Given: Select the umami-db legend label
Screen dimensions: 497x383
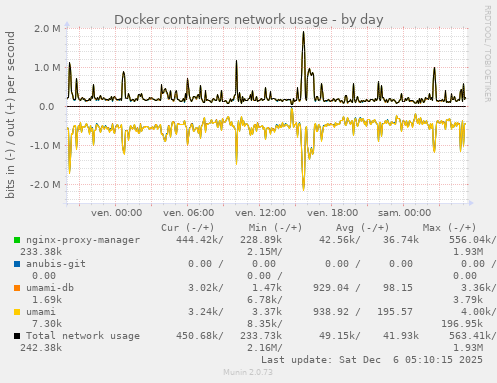Looking at the screenshot, I should [50, 288].
